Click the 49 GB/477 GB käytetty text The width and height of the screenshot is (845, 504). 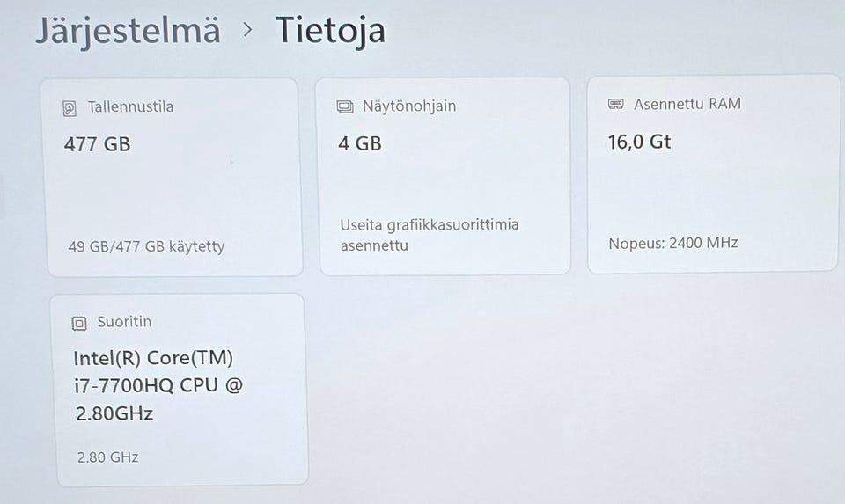pos(146,246)
